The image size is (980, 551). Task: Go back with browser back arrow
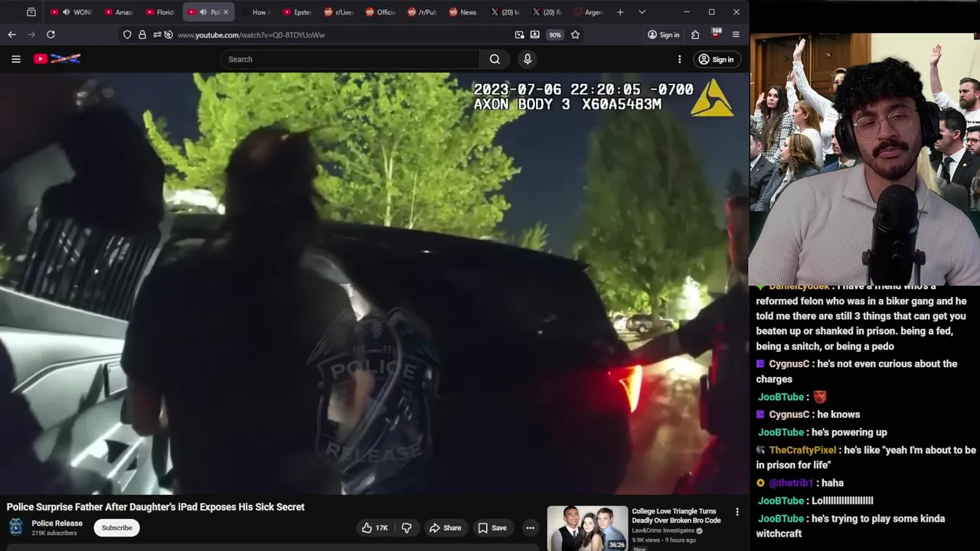[11, 34]
